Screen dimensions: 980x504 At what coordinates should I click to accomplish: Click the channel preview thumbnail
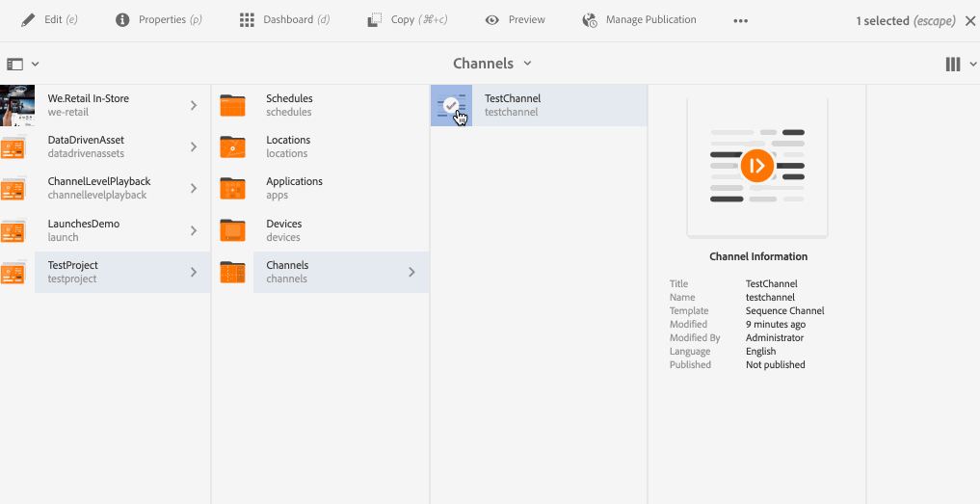(756, 166)
